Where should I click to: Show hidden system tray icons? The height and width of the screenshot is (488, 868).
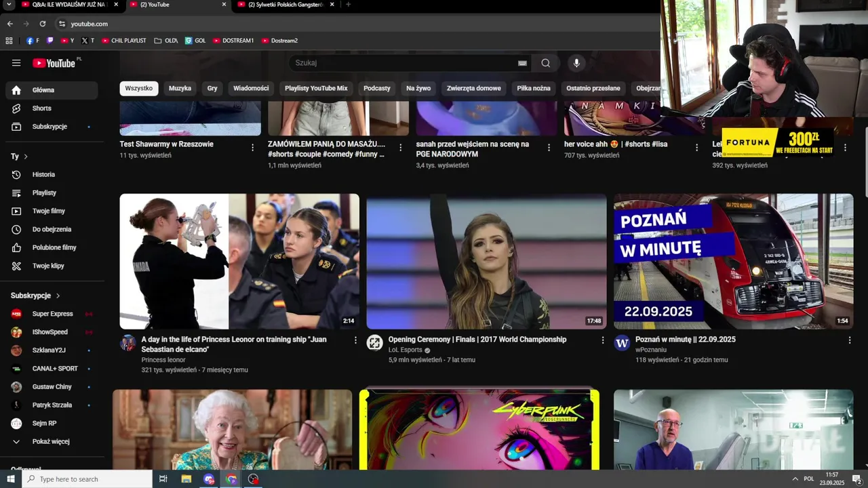point(795,479)
